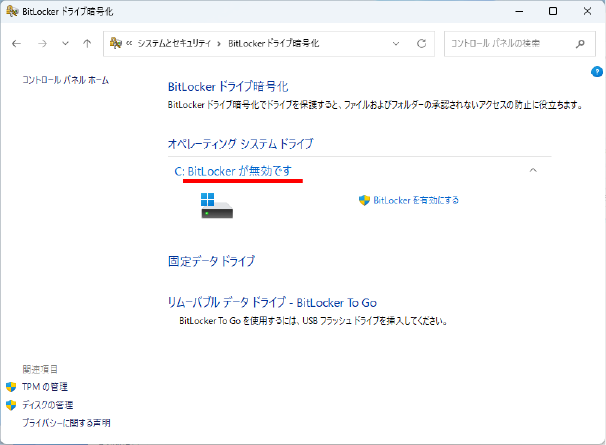This screenshot has height=445, width=606.
Task: Click 固定データ ドライブ heading
Action: [212, 261]
